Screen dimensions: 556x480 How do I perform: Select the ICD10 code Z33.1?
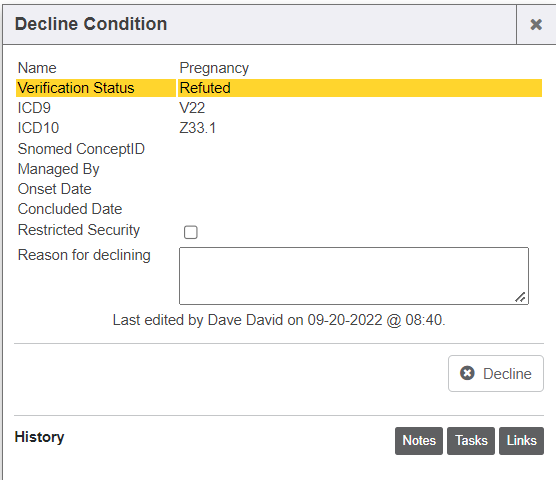[198, 128]
